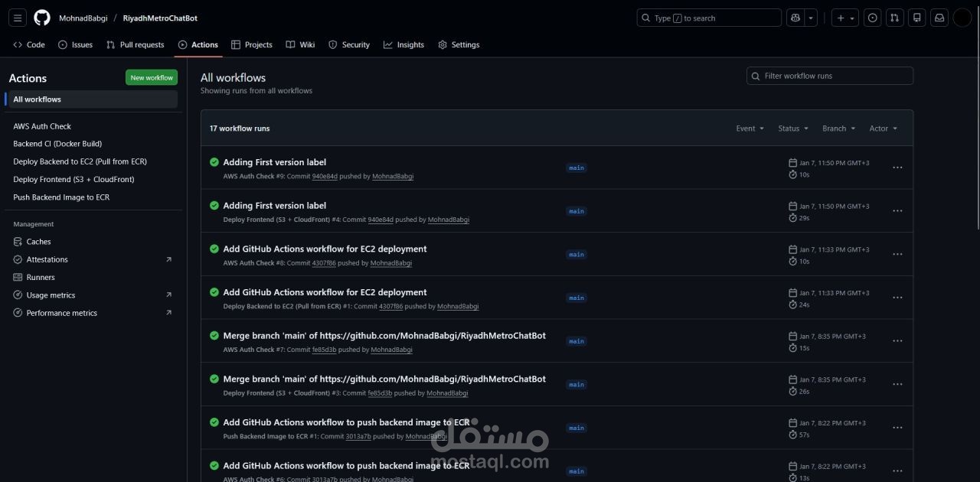The image size is (980, 482).
Task: Open options menu for Deploy Frontend #4 run
Action: pyautogui.click(x=897, y=211)
